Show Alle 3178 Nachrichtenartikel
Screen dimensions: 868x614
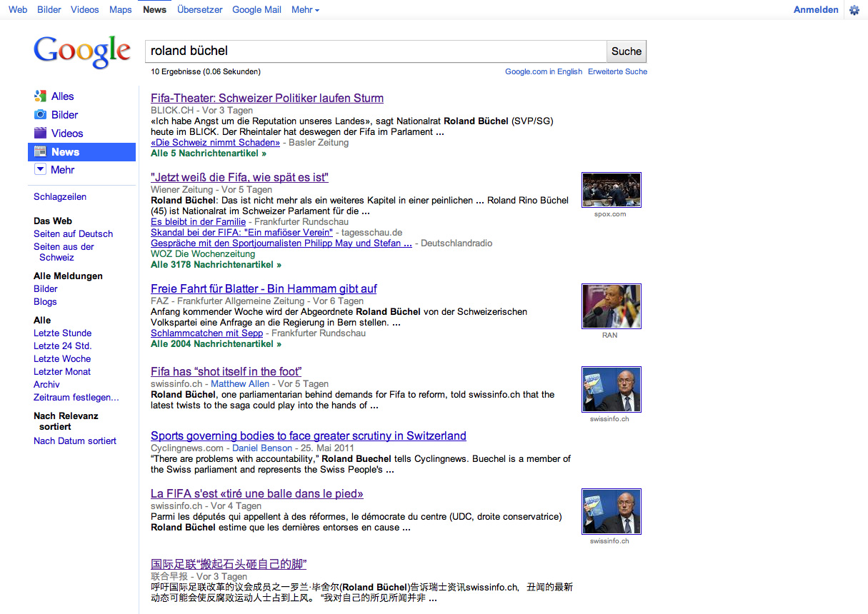(x=216, y=265)
